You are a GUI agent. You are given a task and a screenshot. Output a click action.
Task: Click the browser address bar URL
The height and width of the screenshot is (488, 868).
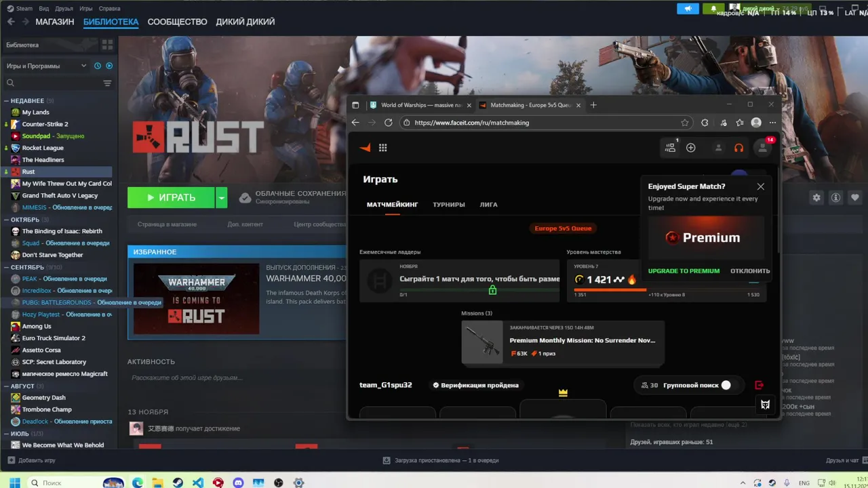coord(471,123)
